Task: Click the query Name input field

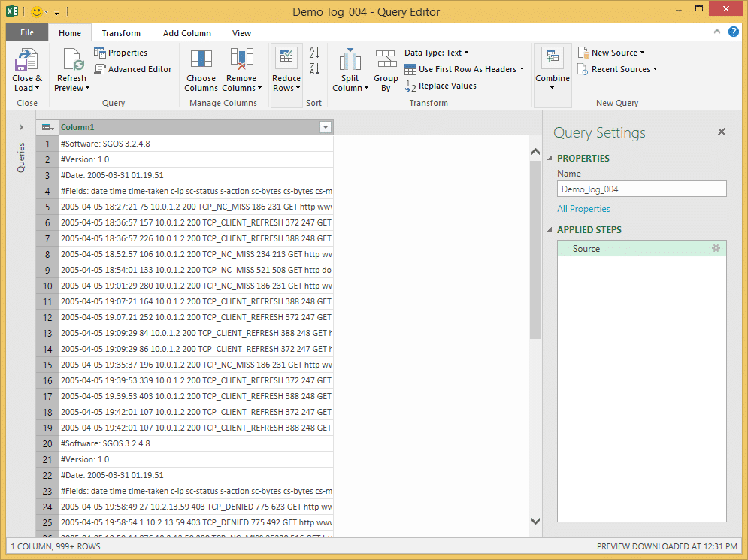Action: pyautogui.click(x=641, y=189)
